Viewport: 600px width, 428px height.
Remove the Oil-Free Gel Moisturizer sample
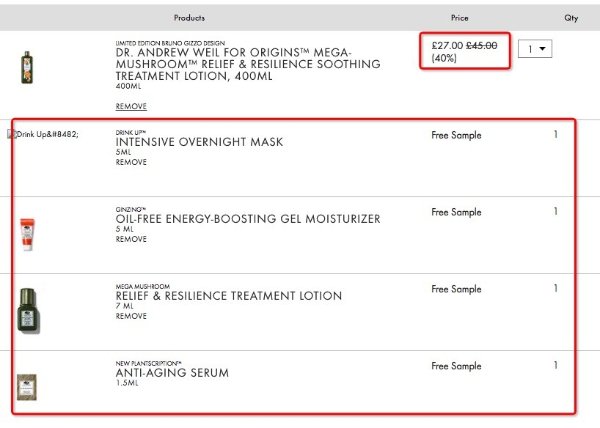coord(131,239)
